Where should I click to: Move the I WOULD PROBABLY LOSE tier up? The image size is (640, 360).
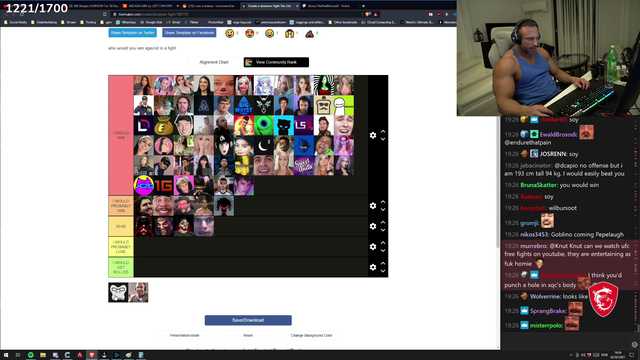(383, 243)
